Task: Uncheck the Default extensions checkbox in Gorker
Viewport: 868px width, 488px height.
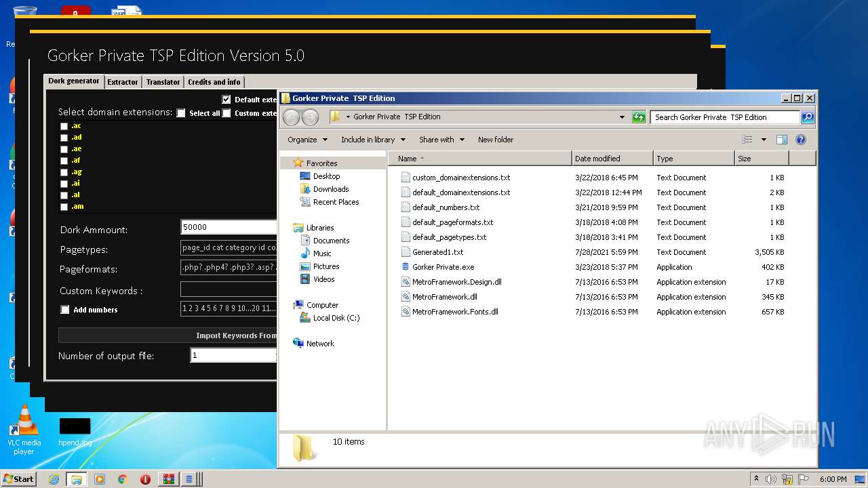Action: pos(226,100)
